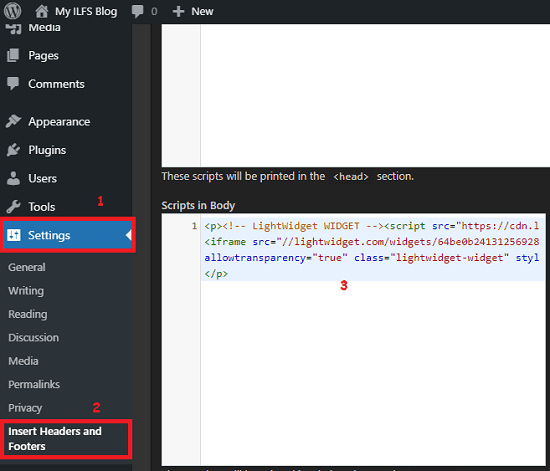550x471 pixels.
Task: Click the comment count 0 in admin bar
Action: (x=154, y=12)
